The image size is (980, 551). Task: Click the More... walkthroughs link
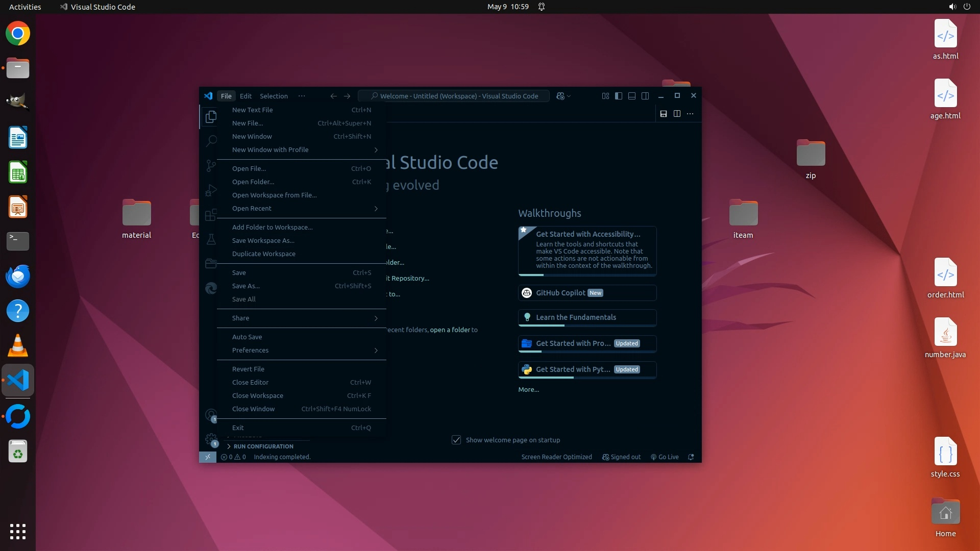pyautogui.click(x=528, y=390)
